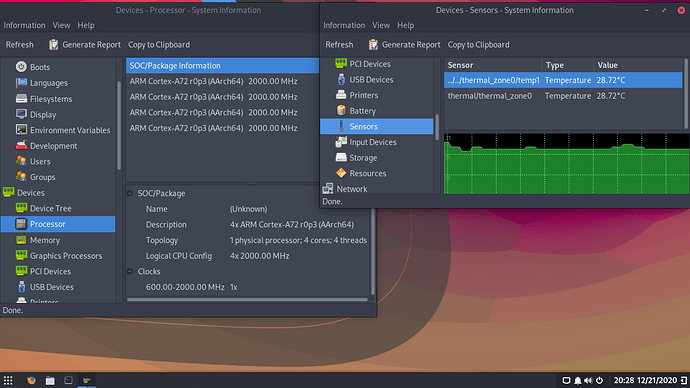Collapse the SOC/Package details group
The image size is (690, 388).
(x=130, y=193)
